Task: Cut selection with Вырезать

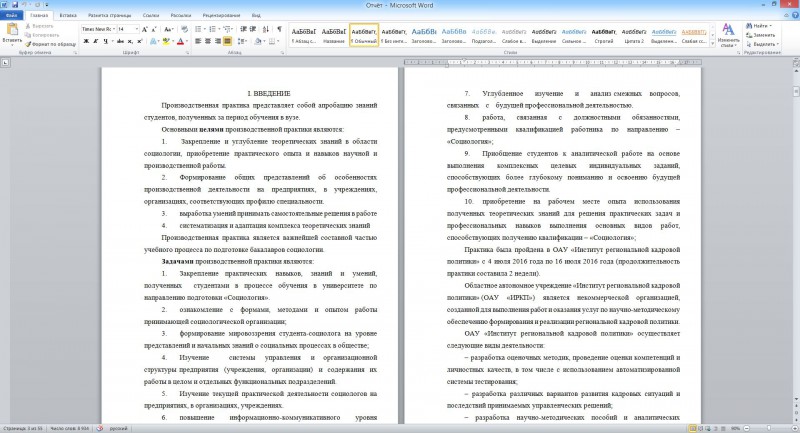Action: (x=39, y=26)
